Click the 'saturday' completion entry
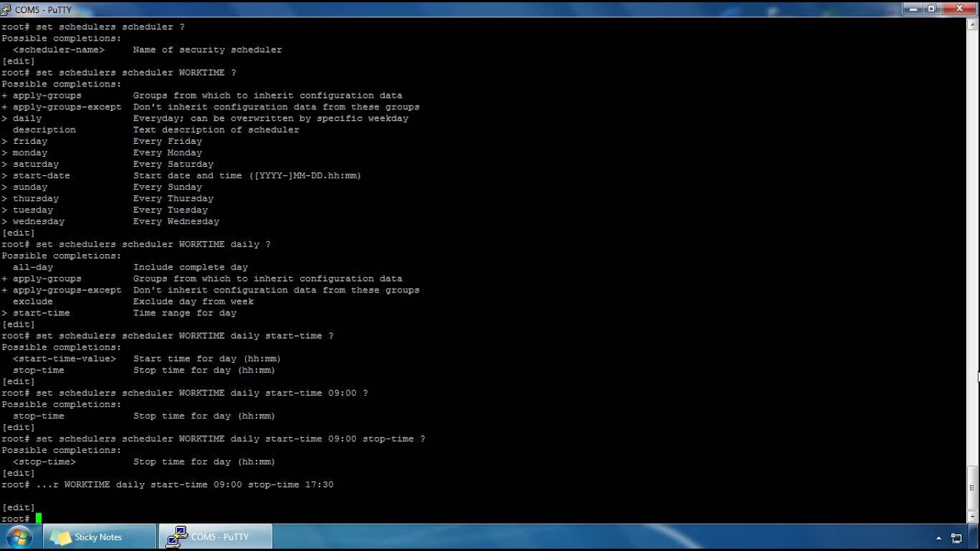 click(x=36, y=165)
